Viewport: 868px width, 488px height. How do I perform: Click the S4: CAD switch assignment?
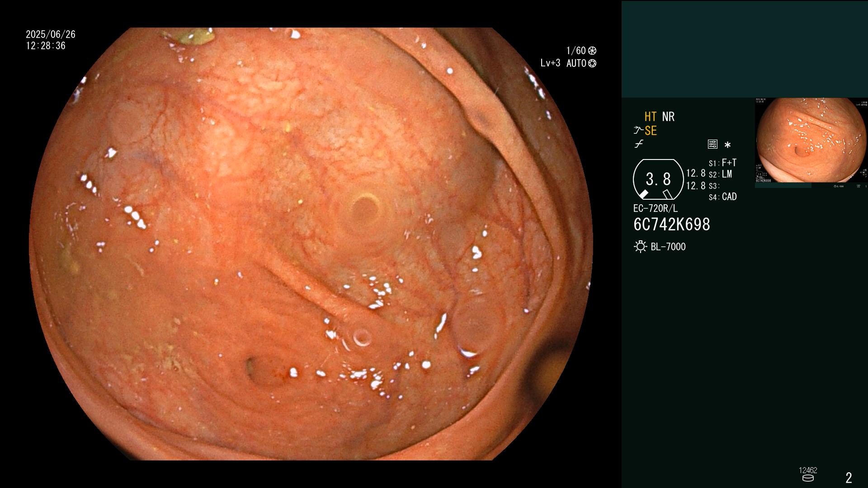723,197
